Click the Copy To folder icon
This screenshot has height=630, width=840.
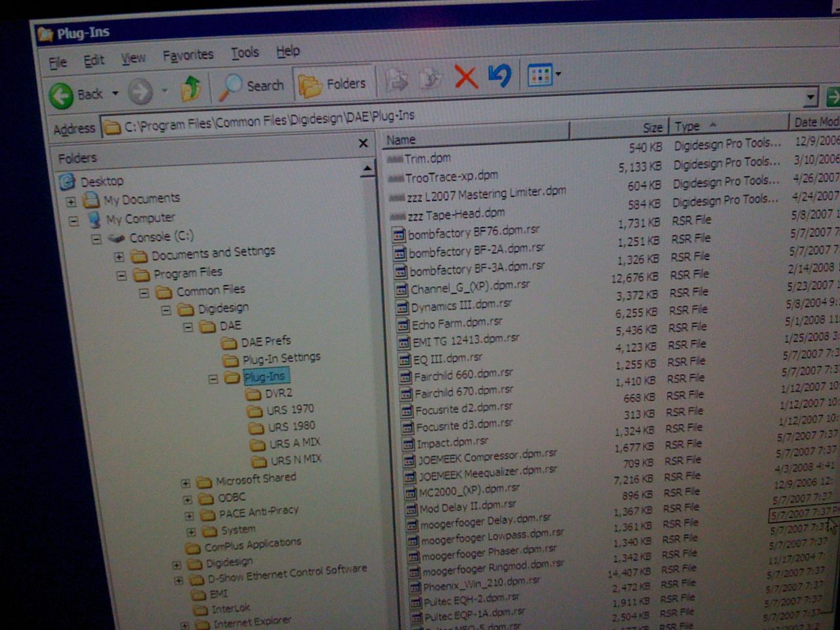pyautogui.click(x=430, y=78)
